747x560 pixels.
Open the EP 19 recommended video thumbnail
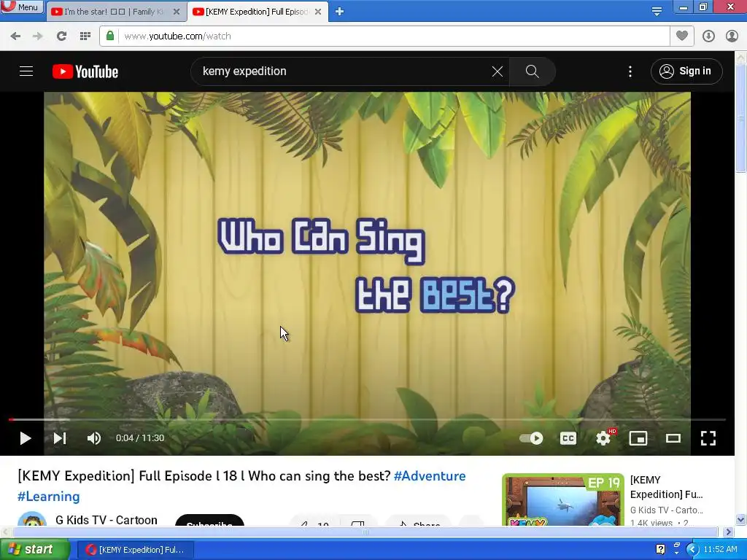(562, 500)
